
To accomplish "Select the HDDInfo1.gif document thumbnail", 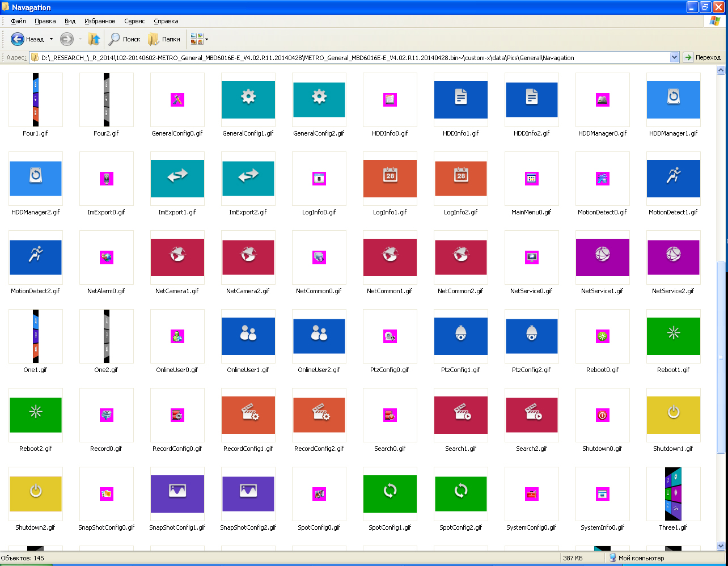I will [x=460, y=100].
